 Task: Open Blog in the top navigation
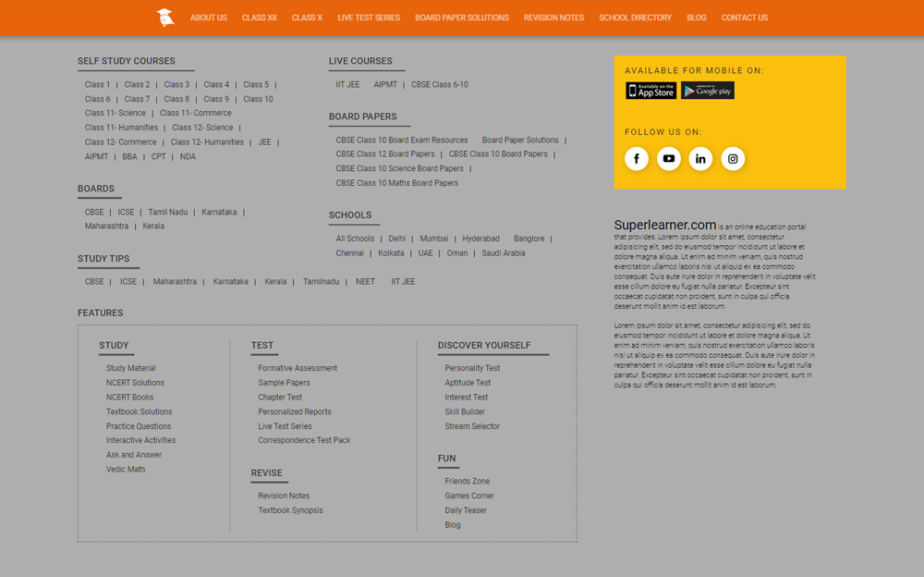pos(697,18)
